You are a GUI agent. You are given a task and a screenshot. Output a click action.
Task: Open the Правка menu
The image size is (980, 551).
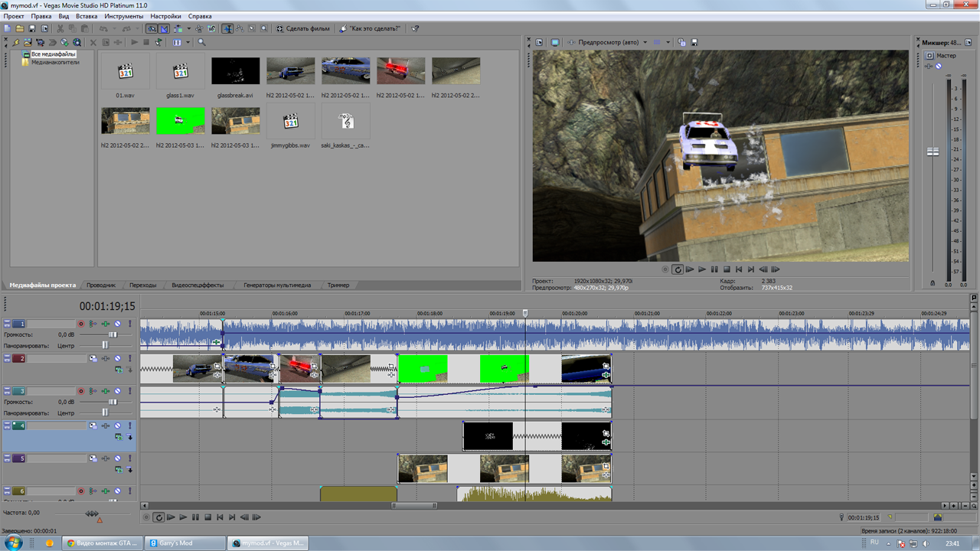[41, 16]
